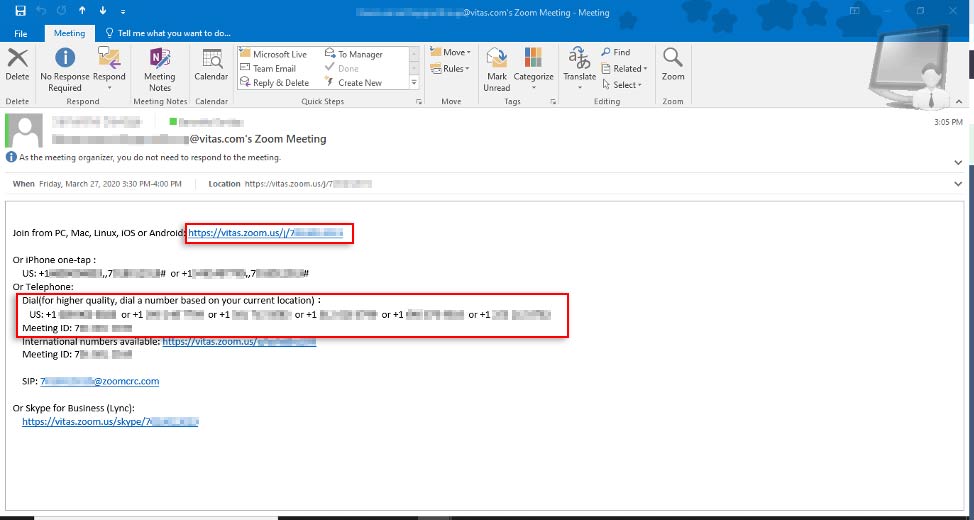The width and height of the screenshot is (974, 520).
Task: Click 'Or Skype for Business (Lync):' text
Action: tap(74, 408)
